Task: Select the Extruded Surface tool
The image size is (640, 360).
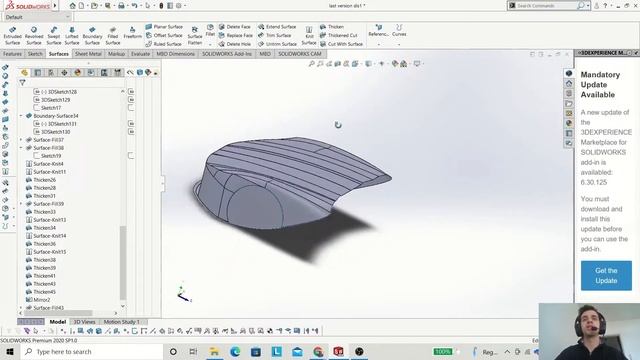Action: pos(12,36)
